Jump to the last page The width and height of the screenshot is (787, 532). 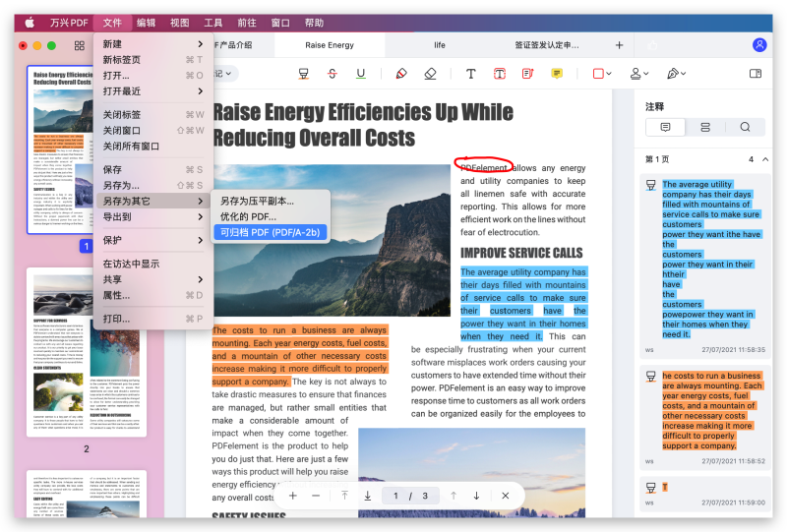(367, 496)
